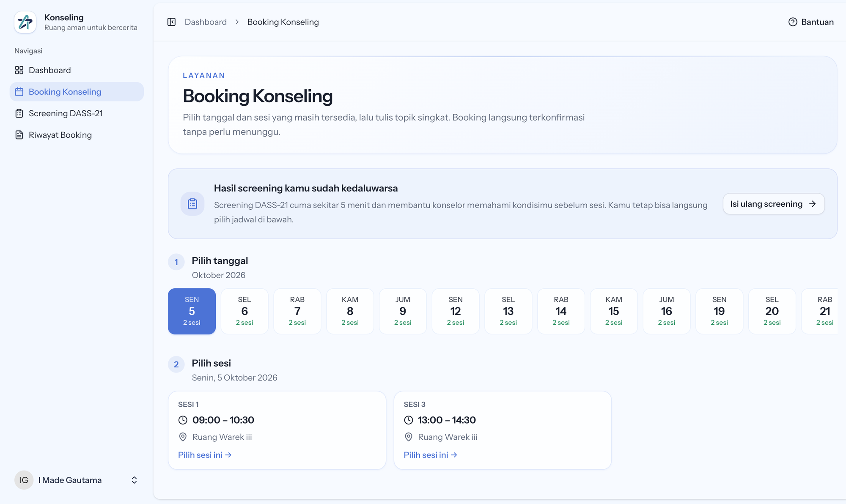846x504 pixels.
Task: Choose Pilih sesi ini for Sesi 3
Action: tap(430, 455)
